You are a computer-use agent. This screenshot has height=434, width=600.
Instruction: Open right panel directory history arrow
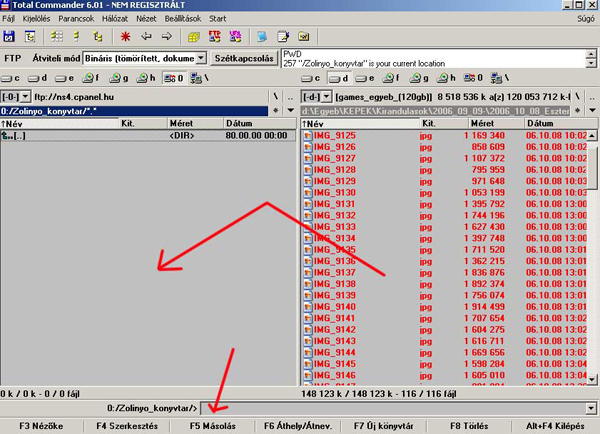point(592,111)
